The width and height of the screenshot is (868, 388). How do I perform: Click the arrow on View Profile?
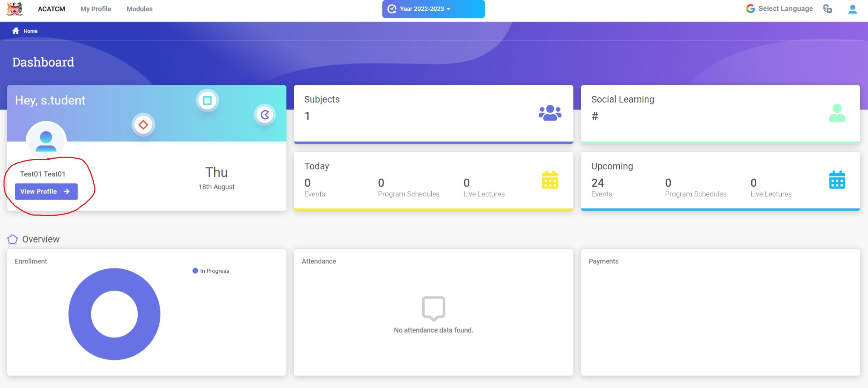(x=66, y=191)
